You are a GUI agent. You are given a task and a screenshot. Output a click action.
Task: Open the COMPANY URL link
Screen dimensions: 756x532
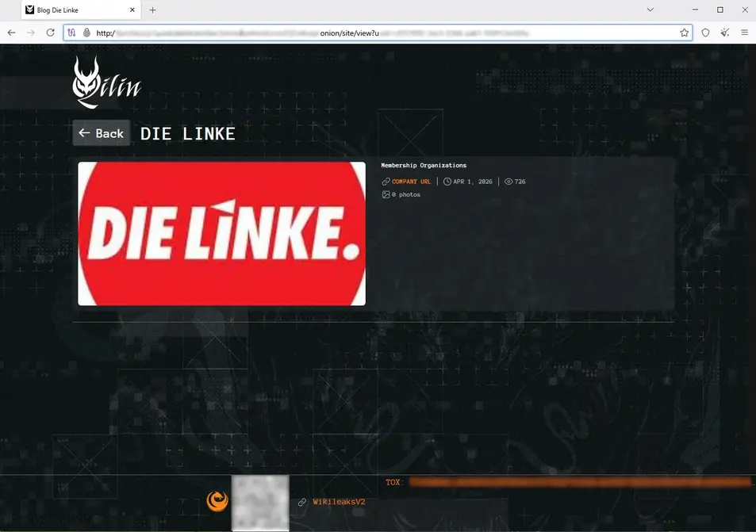click(x=411, y=182)
